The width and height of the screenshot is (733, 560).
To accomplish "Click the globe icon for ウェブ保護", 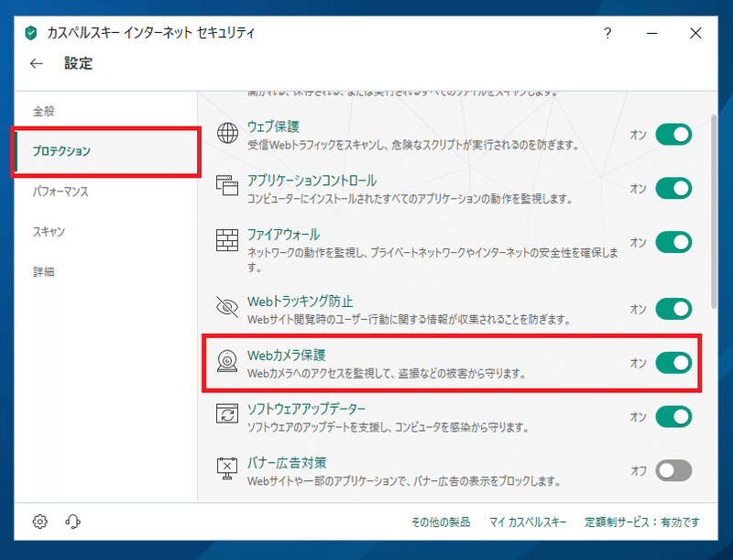I will point(227,133).
